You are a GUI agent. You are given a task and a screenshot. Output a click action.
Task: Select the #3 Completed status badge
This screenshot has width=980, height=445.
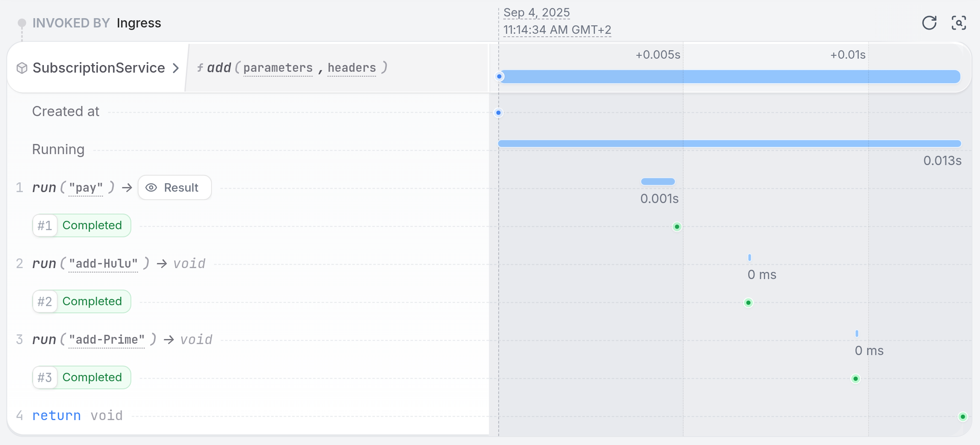[81, 377]
